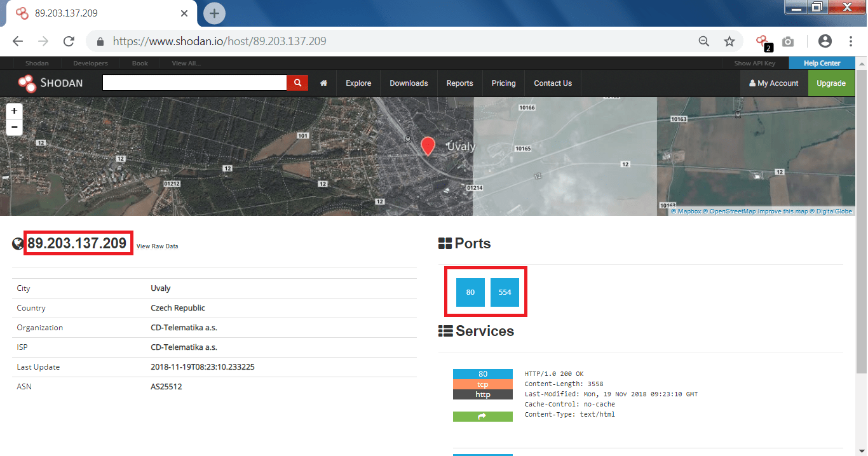Open the Pricing page
Viewport: 868px width, 456px height.
pyautogui.click(x=503, y=83)
